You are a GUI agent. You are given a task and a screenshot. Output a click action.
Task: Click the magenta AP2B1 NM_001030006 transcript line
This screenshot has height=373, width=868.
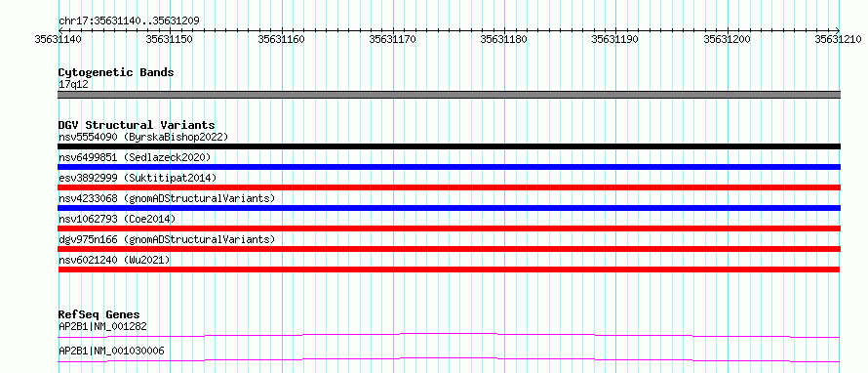click(x=449, y=359)
